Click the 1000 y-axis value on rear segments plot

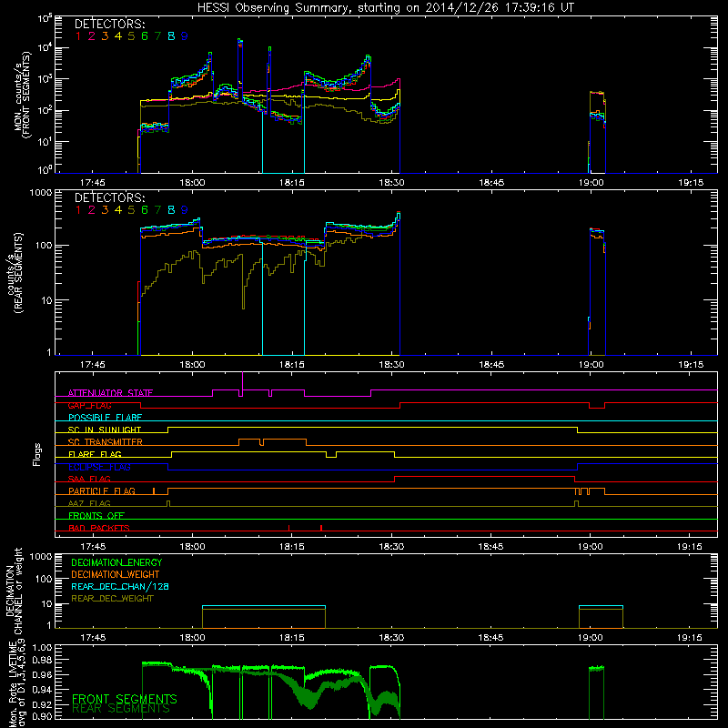pos(40,192)
